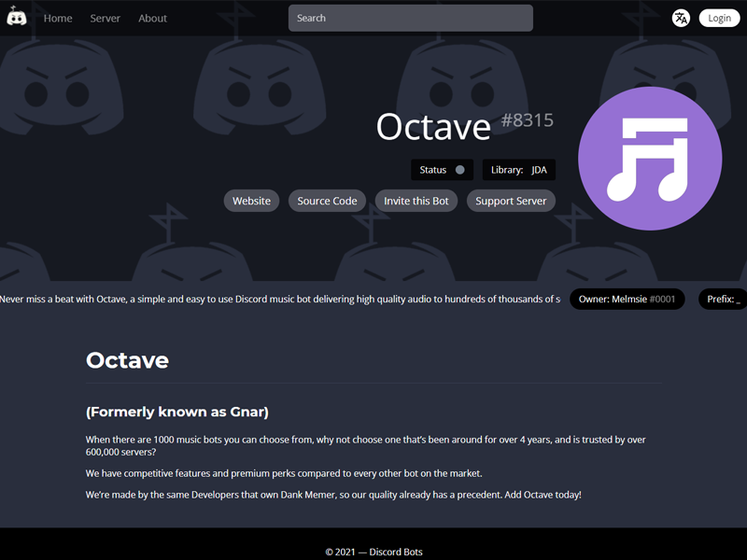747x560 pixels.
Task: Click the "We're made by the same Developers" sentence
Action: click(x=333, y=495)
